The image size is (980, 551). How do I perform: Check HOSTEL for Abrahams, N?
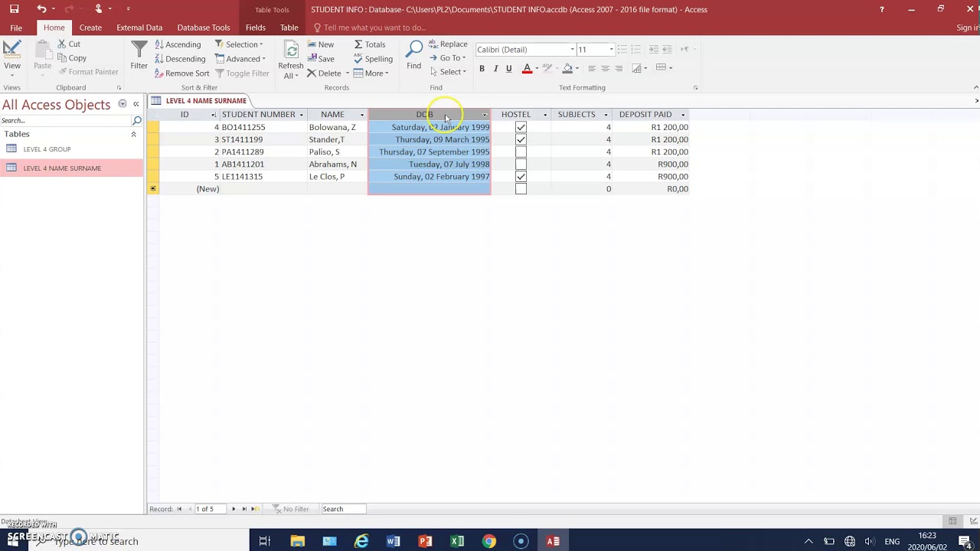pyautogui.click(x=521, y=164)
